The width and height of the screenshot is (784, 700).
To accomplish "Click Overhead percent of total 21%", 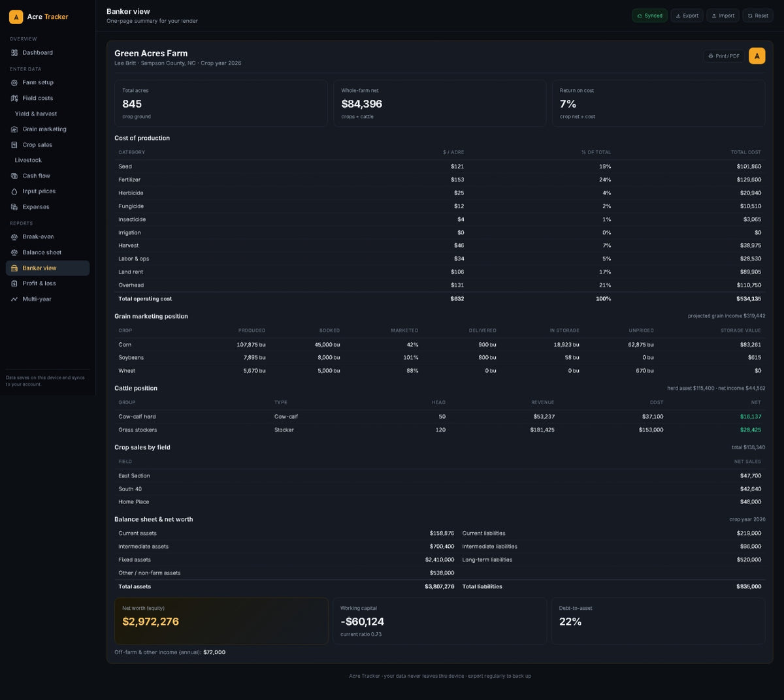I will click(x=605, y=285).
